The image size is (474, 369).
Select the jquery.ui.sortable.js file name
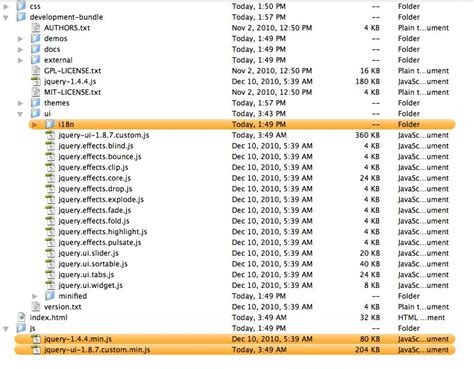[93, 264]
